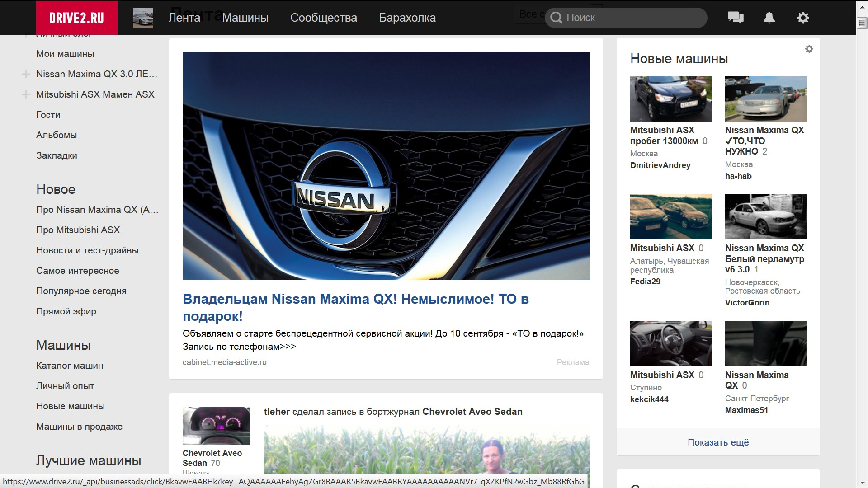
Task: Open the notifications bell icon
Action: pyautogui.click(x=769, y=18)
